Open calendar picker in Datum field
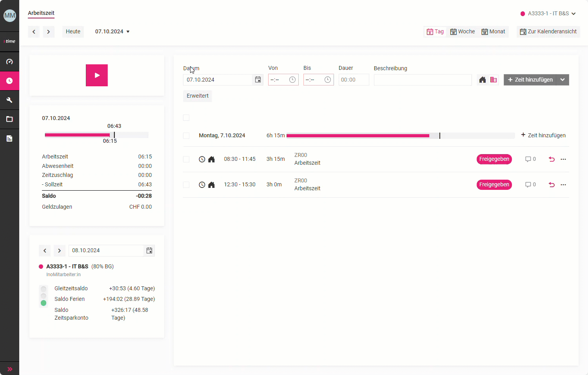This screenshot has height=375, width=588. pos(258,80)
